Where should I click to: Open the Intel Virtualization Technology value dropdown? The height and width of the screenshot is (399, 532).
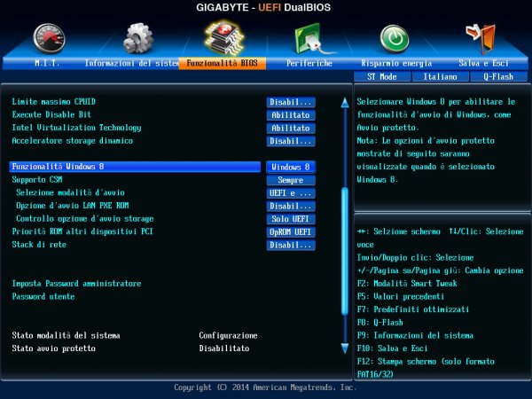[291, 128]
